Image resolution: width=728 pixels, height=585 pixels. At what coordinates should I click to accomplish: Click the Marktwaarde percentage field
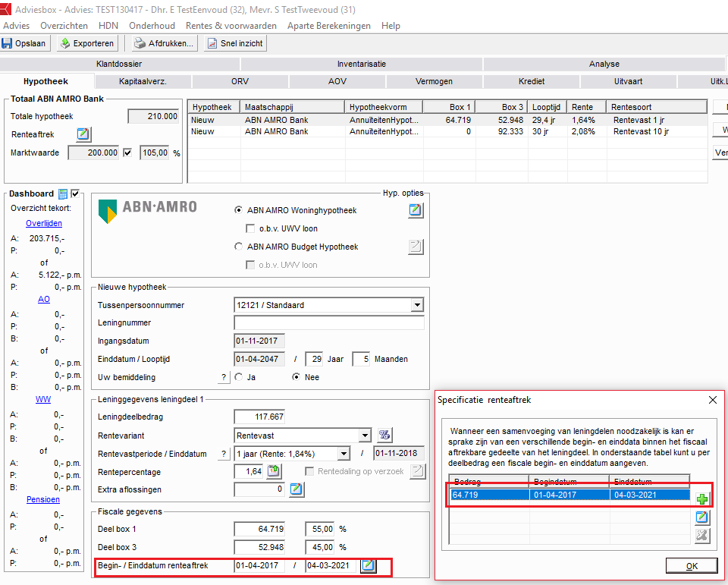point(155,153)
